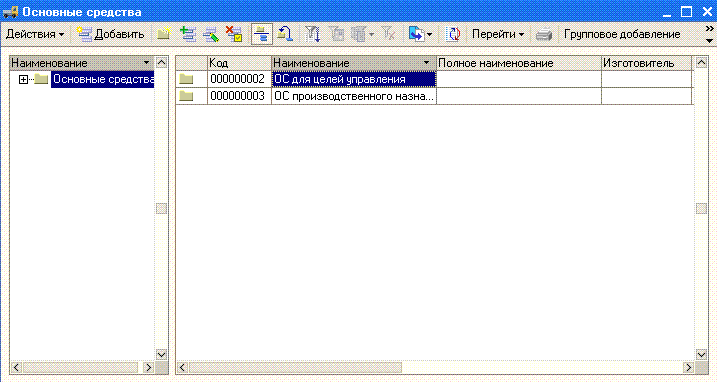Sort by the table's Наименование column header
Viewport: 717px width, 382px height.
354,63
